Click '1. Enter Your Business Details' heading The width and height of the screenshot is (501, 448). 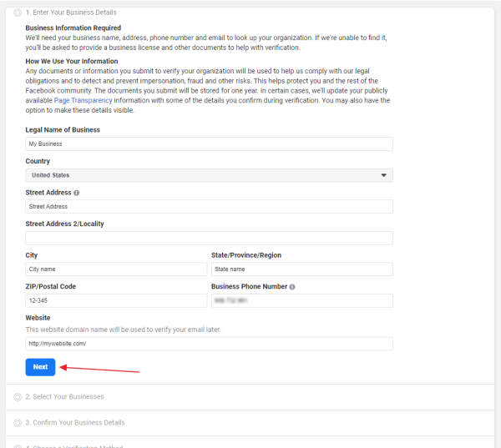click(x=71, y=13)
